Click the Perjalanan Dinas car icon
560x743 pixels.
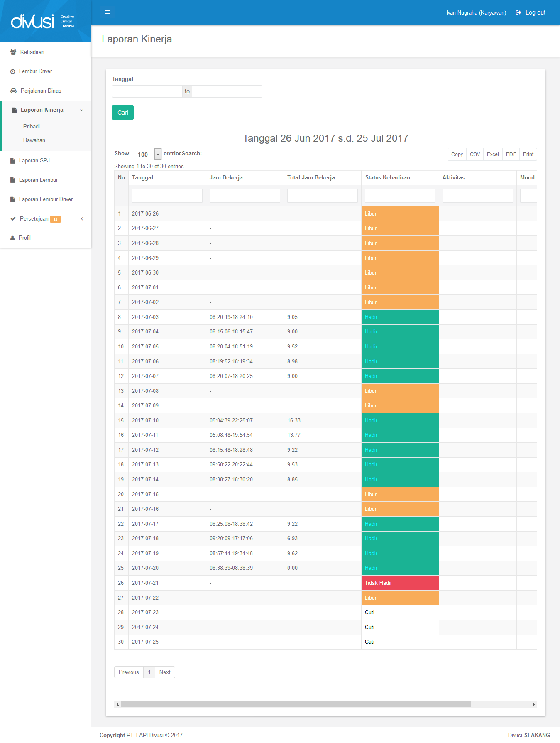(x=14, y=91)
